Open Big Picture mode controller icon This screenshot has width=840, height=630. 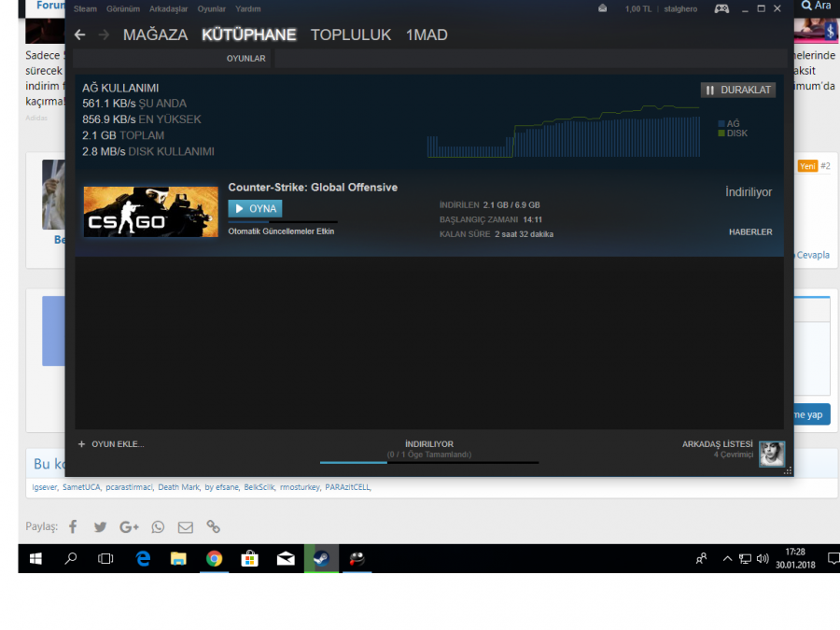click(721, 8)
